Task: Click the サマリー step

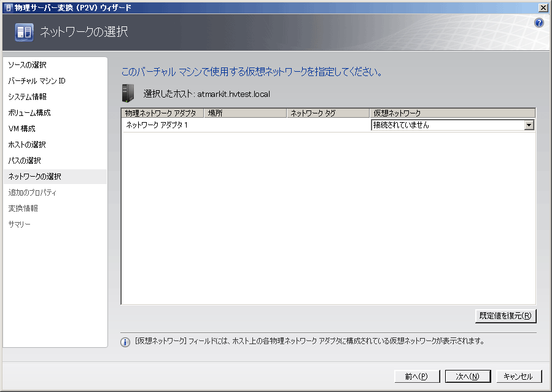Action: pyautogui.click(x=20, y=225)
